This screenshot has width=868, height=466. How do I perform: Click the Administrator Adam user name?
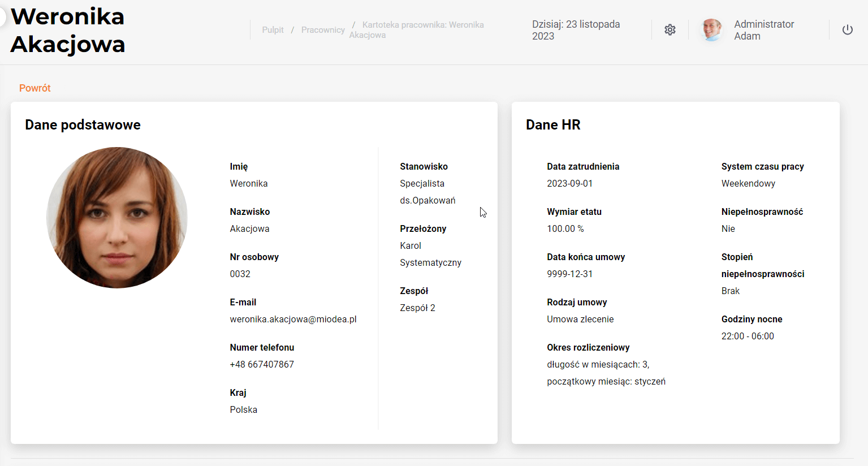pos(764,30)
